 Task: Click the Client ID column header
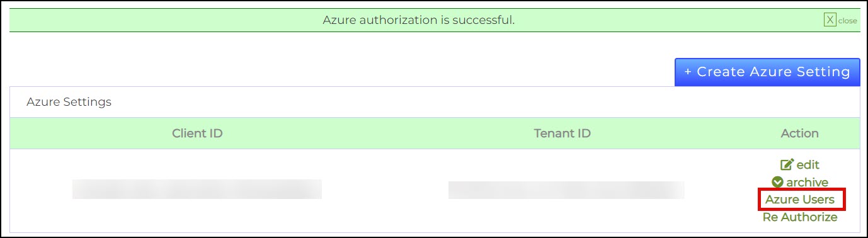click(x=197, y=133)
